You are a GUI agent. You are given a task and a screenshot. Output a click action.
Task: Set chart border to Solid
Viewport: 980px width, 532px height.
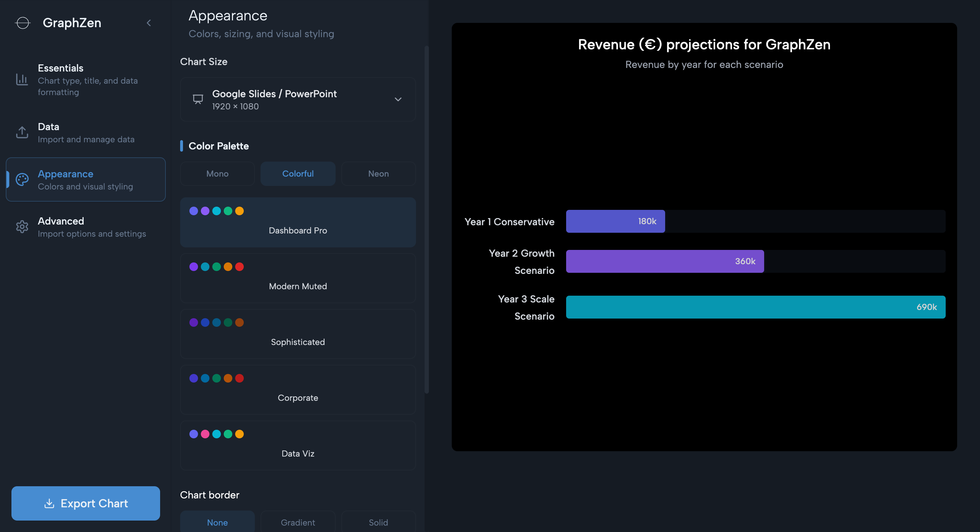click(378, 522)
